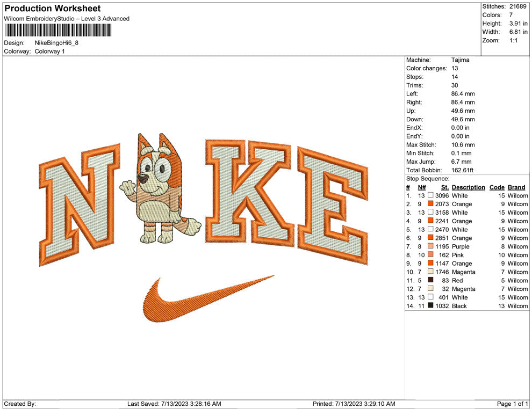The image size is (532, 409).
Task: Click the white swatch beside stitch count 401
Action: (x=430, y=297)
